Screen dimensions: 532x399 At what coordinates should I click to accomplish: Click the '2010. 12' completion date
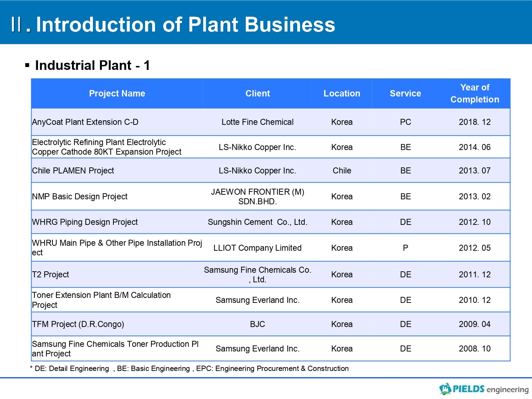coord(475,300)
